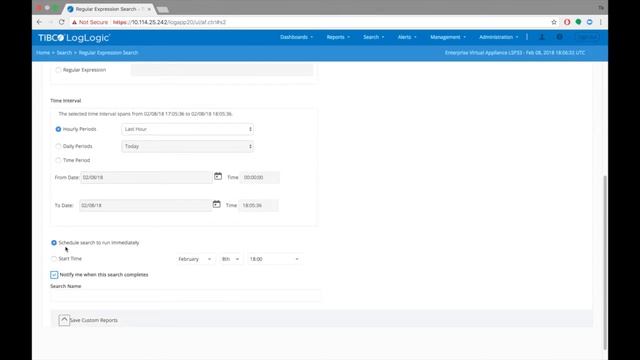Click the page vertical scrollbar

click(605, 262)
